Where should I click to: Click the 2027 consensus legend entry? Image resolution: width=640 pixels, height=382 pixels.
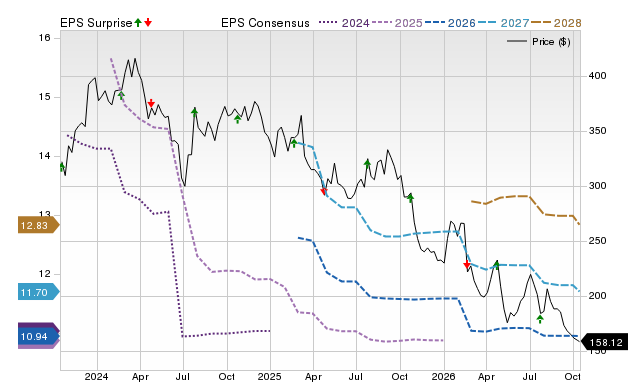pyautogui.click(x=503, y=23)
